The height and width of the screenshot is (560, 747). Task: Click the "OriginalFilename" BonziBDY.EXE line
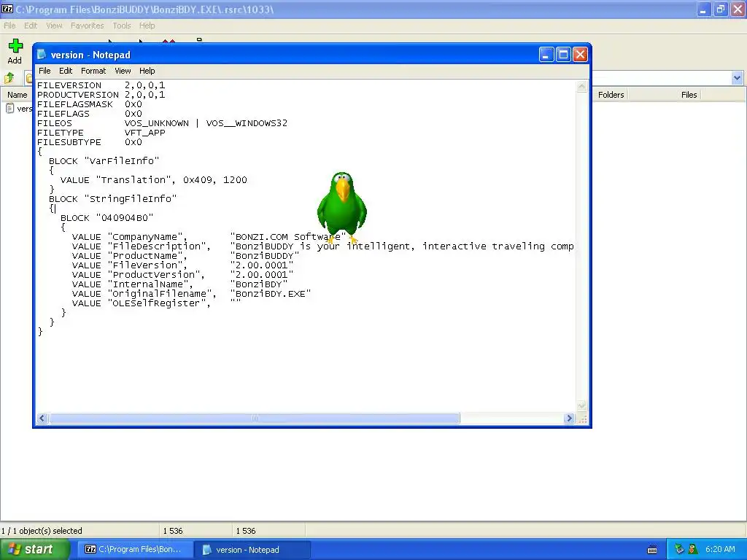click(191, 295)
